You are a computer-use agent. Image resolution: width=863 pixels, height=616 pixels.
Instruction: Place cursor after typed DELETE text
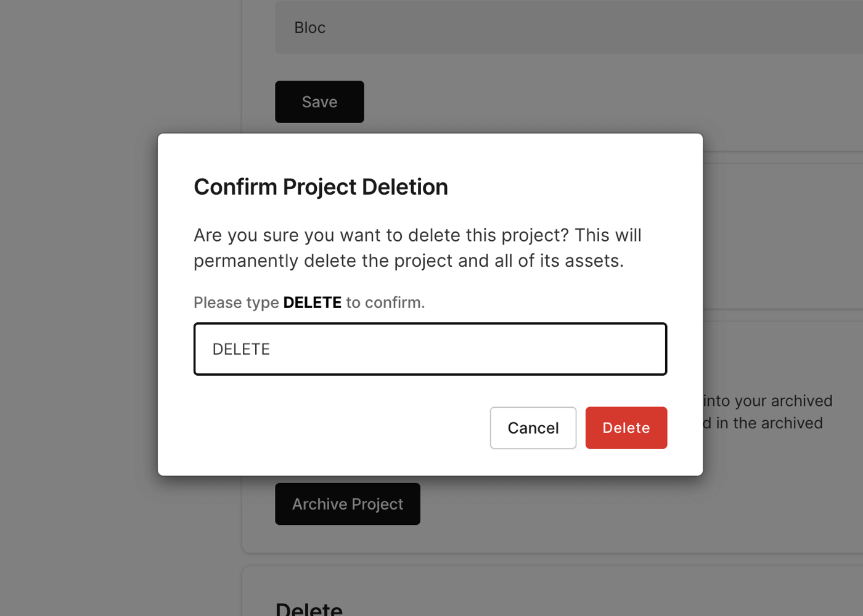point(272,349)
